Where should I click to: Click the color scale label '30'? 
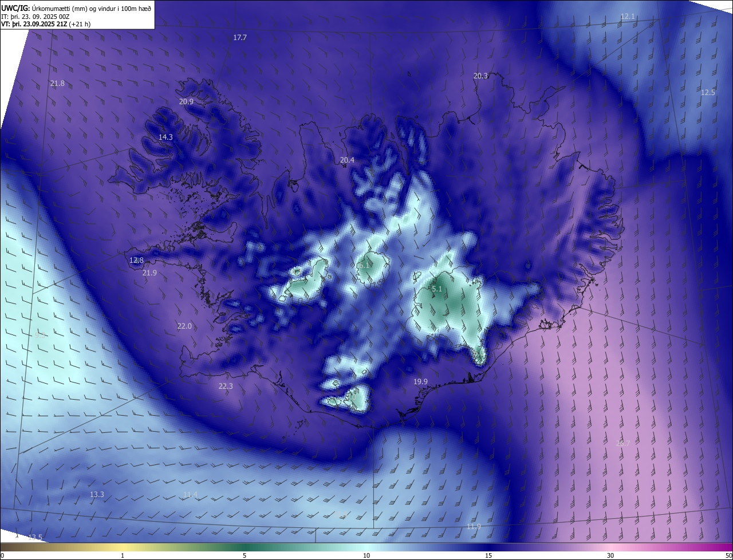610,555
